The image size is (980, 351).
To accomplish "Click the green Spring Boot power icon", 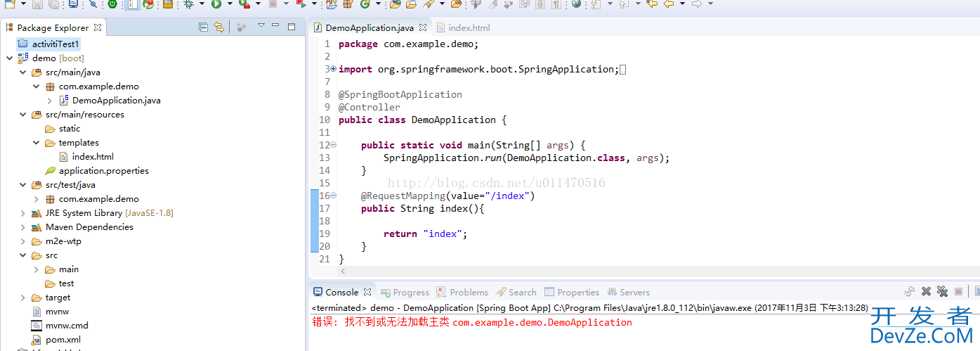I will coord(112,4).
